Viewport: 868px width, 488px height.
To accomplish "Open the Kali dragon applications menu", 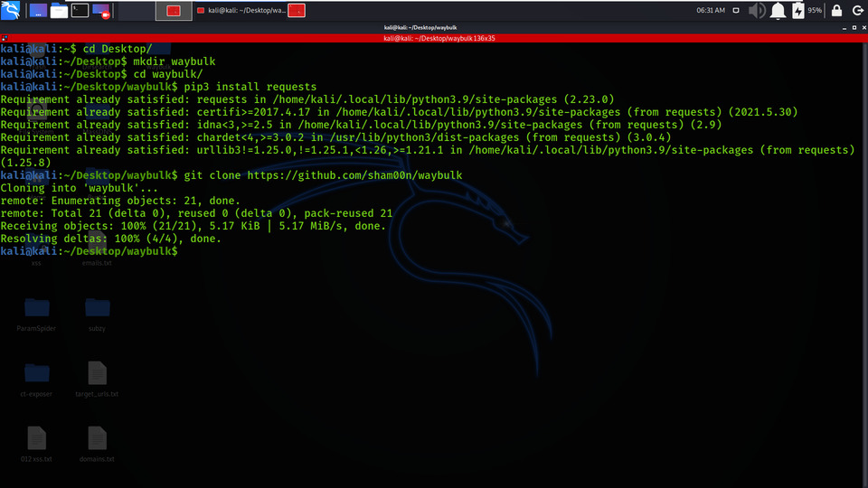I will coord(11,10).
